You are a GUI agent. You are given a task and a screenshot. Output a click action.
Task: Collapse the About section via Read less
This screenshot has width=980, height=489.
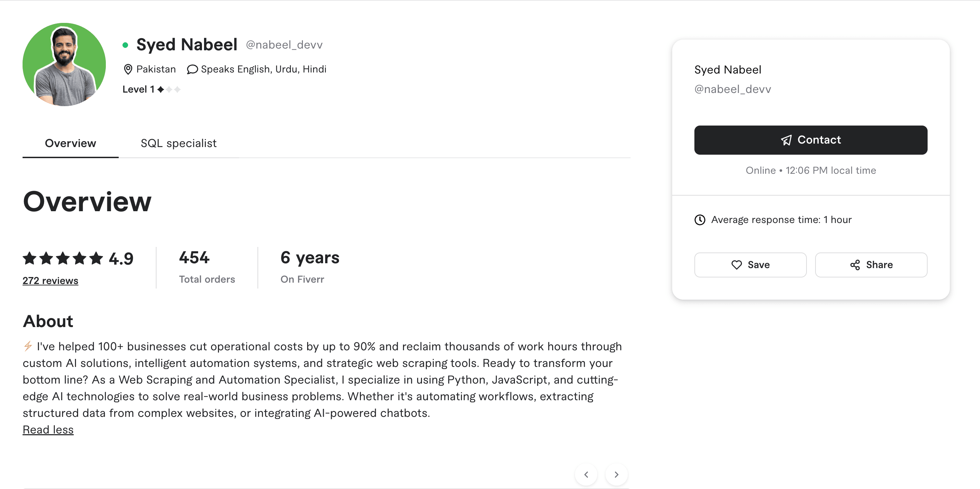coord(48,429)
